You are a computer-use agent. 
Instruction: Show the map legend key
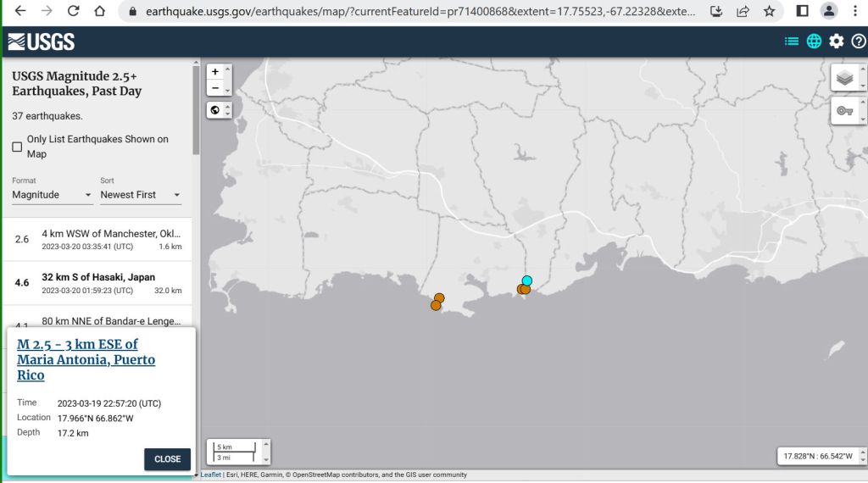[x=844, y=111]
